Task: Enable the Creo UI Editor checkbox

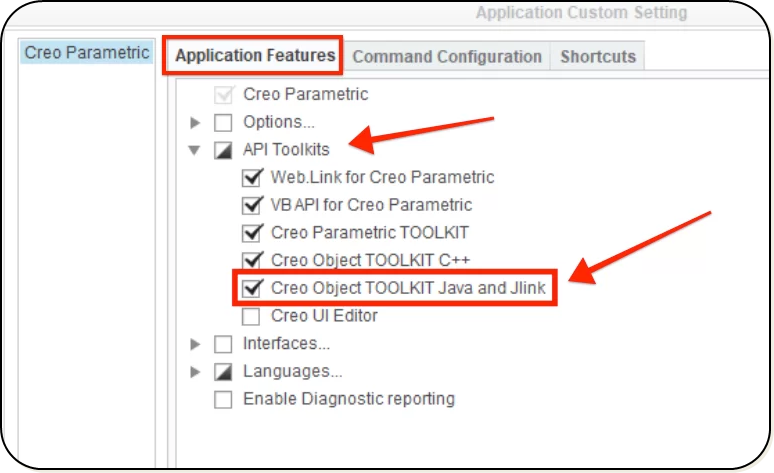Action: tap(251, 316)
